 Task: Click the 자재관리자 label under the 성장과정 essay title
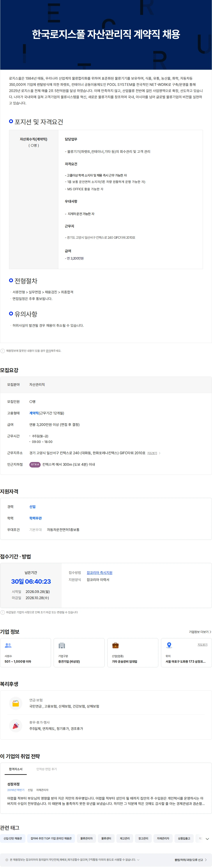coord(42,790)
